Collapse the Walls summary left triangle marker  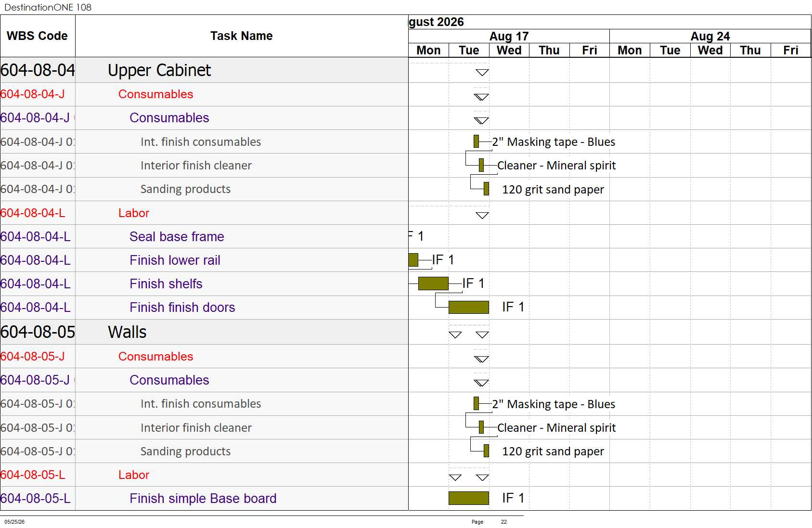click(x=455, y=335)
